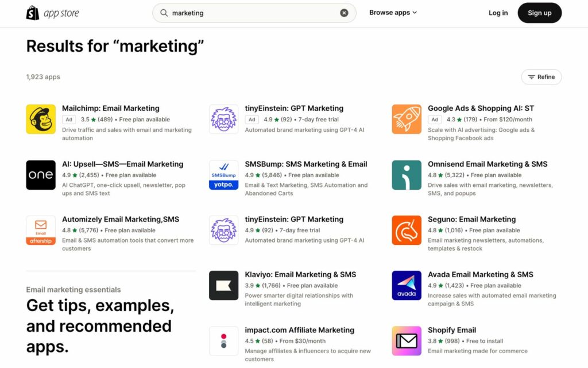Expand the Browse apps dropdown
Screen dimensions: 588x368
click(393, 13)
